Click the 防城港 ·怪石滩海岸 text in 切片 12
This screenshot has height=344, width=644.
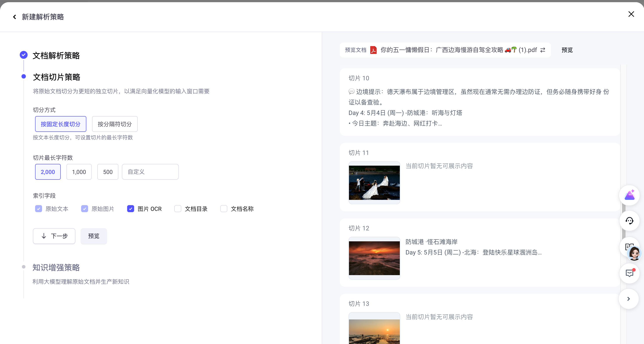pyautogui.click(x=432, y=242)
